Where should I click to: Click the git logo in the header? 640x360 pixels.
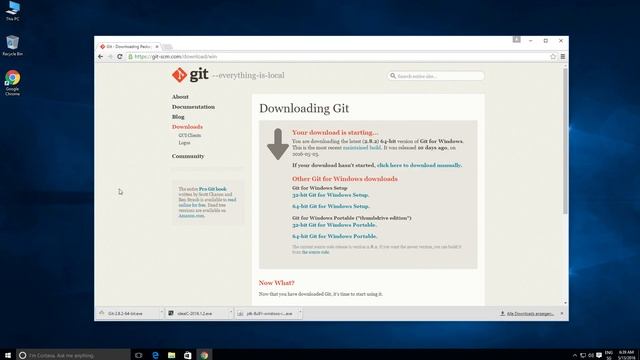190,75
